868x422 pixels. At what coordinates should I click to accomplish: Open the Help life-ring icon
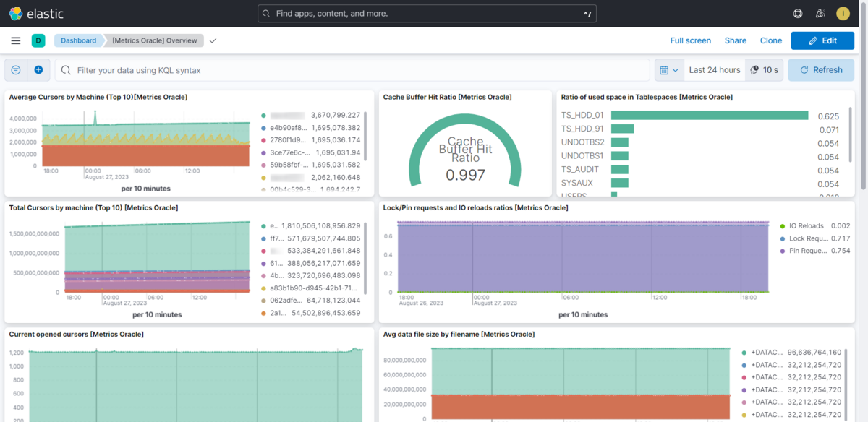[797, 13]
